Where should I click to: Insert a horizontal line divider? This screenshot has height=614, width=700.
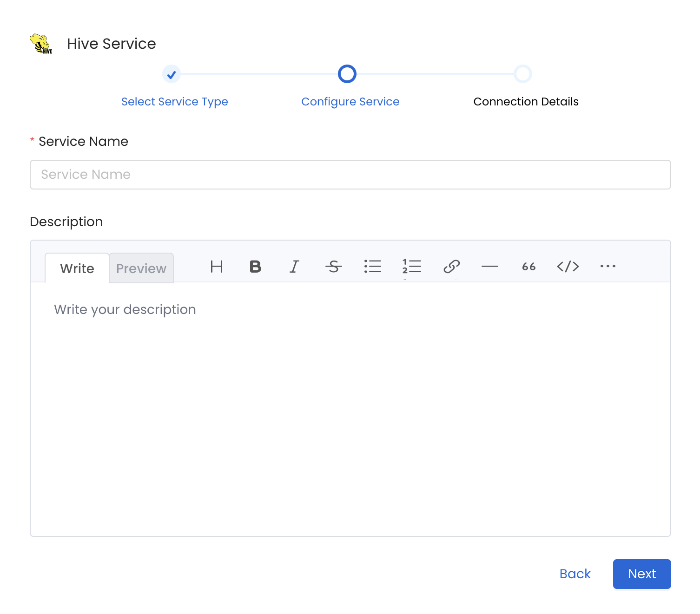(490, 267)
